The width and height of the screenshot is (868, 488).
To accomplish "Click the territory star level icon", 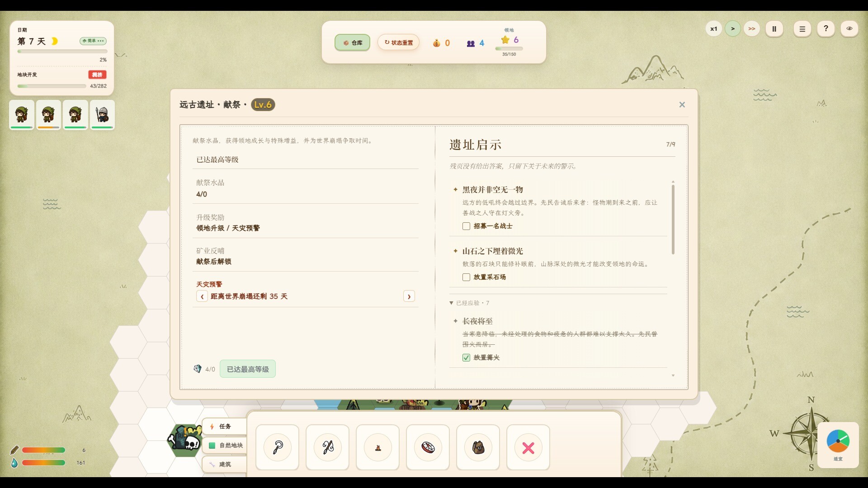I will pyautogui.click(x=505, y=40).
